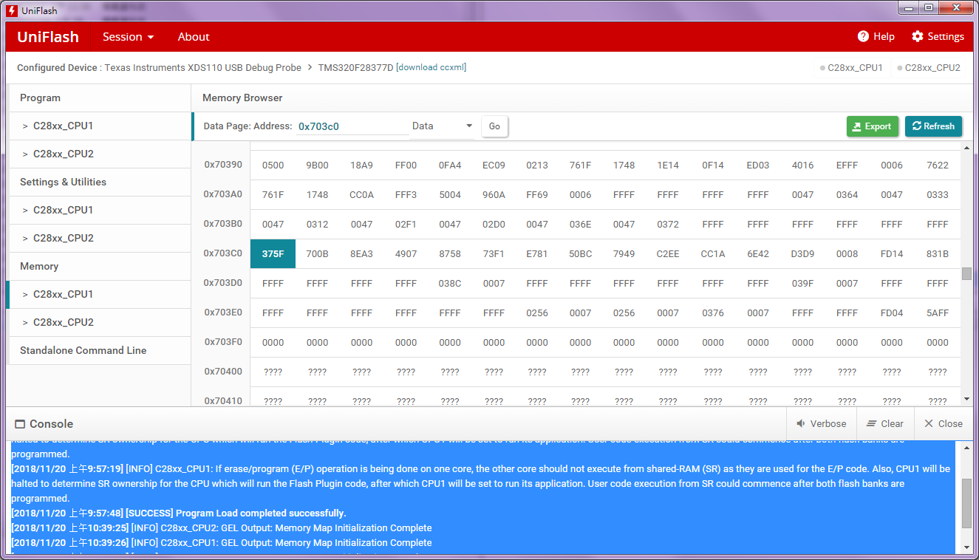Open Settings with the gear icon
This screenshot has width=979, height=560.
pyautogui.click(x=938, y=37)
